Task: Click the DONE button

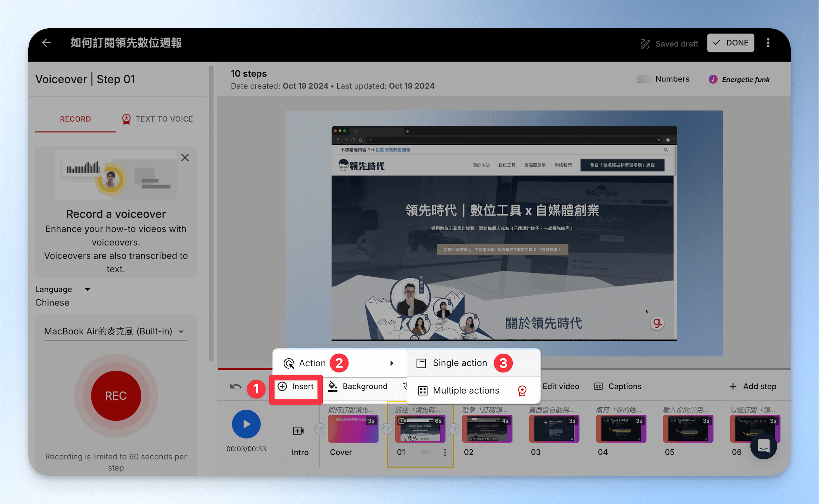Action: click(x=730, y=43)
